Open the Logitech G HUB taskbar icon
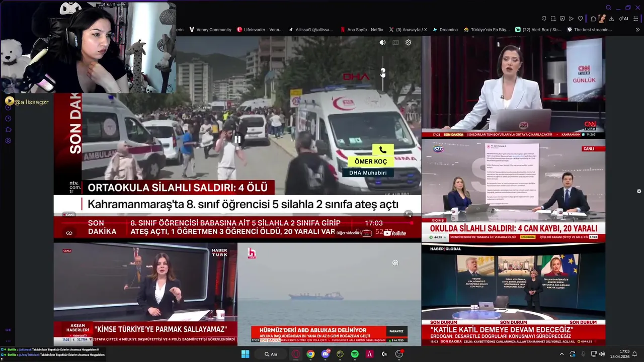The height and width of the screenshot is (362, 644). [384, 354]
